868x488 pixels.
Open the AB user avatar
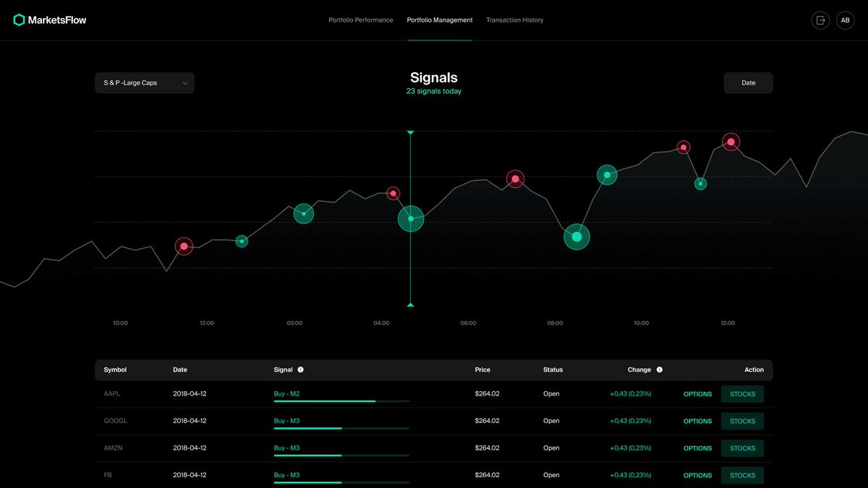click(x=845, y=20)
